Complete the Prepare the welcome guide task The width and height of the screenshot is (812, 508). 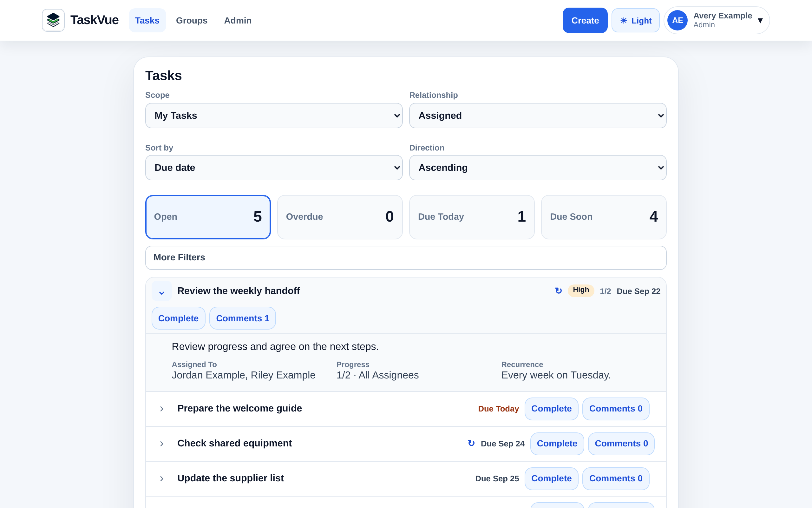coord(551,409)
